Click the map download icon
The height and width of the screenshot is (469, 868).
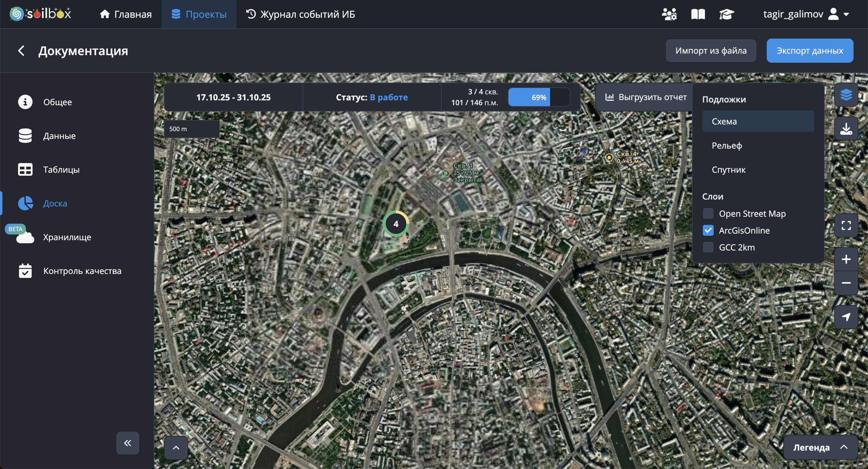[x=846, y=129]
